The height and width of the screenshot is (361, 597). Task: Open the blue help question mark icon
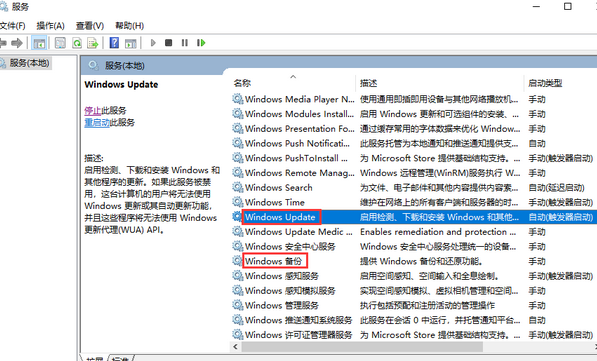coord(114,43)
